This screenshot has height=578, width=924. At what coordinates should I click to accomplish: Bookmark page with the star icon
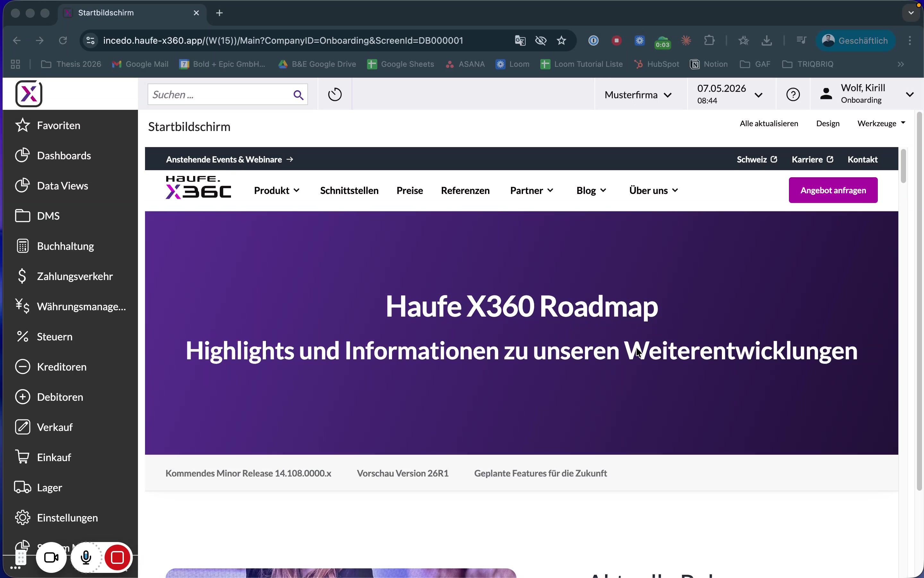561,40
